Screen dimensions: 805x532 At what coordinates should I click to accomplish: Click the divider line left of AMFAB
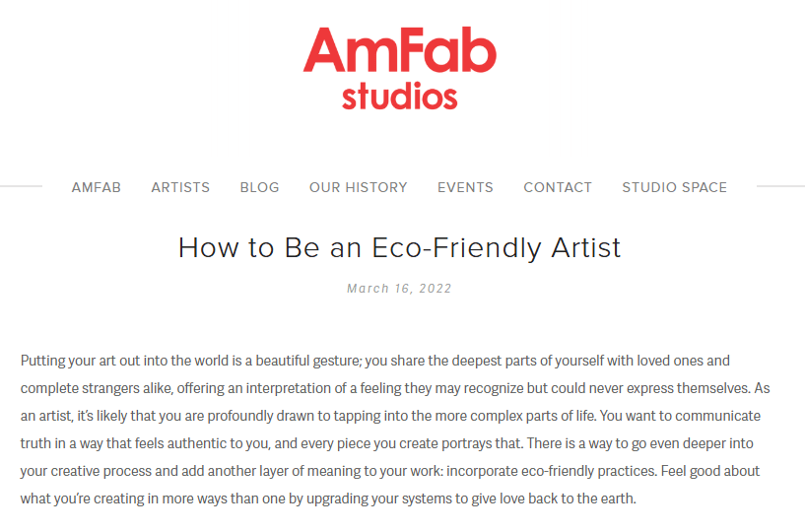(x=21, y=186)
